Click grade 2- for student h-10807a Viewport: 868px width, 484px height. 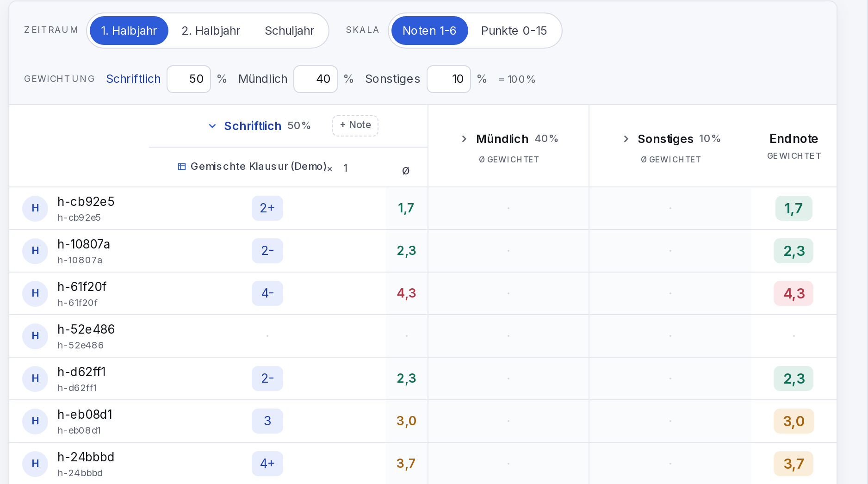(267, 251)
